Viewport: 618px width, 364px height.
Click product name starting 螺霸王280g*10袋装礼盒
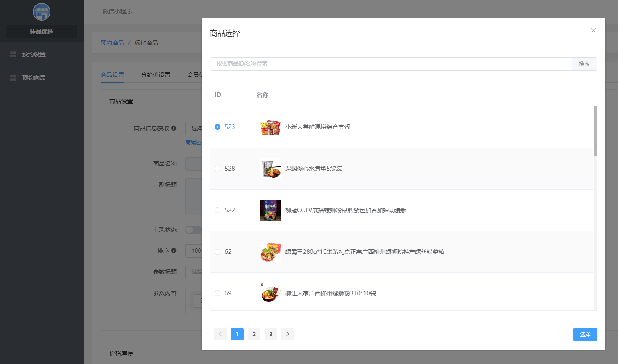click(x=365, y=252)
